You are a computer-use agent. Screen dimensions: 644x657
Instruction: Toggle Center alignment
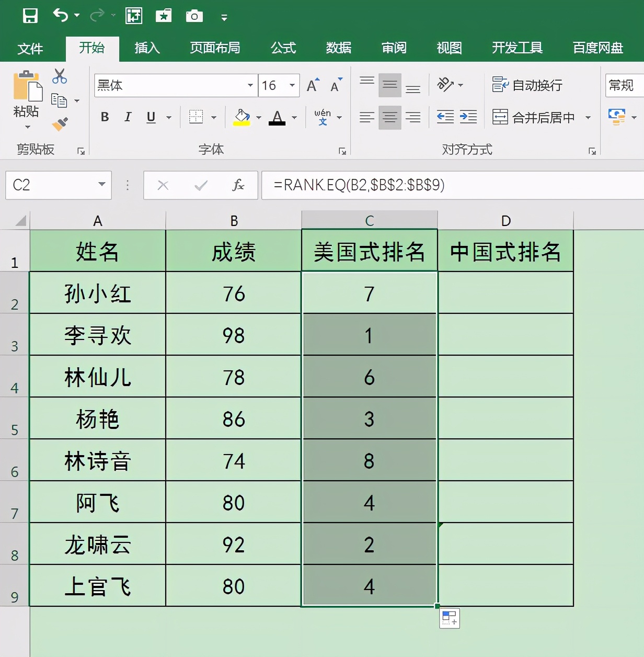pos(390,117)
